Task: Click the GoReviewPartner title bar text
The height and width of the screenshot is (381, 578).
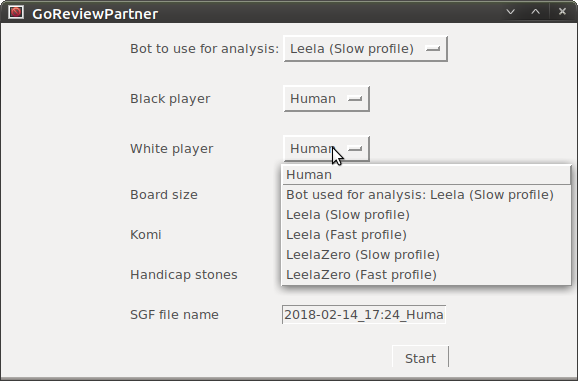Action: [x=95, y=14]
